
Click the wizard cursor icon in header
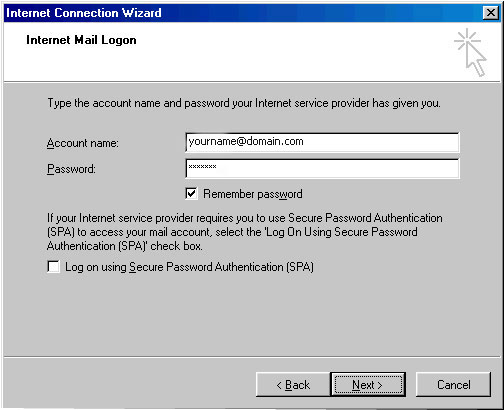[x=471, y=52]
